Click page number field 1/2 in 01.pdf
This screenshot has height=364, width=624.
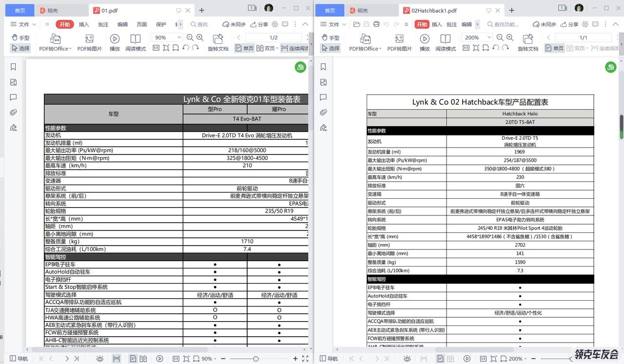tap(273, 38)
